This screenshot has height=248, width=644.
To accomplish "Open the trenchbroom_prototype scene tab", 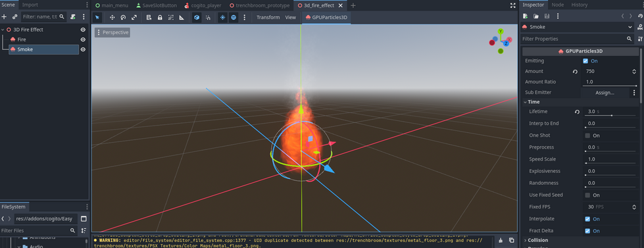I will point(260,5).
